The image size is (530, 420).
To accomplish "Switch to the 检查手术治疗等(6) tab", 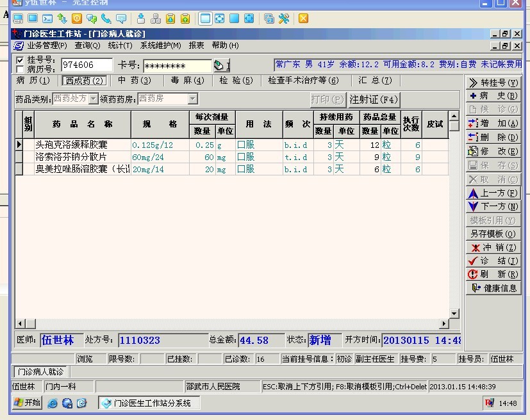I will (x=304, y=81).
